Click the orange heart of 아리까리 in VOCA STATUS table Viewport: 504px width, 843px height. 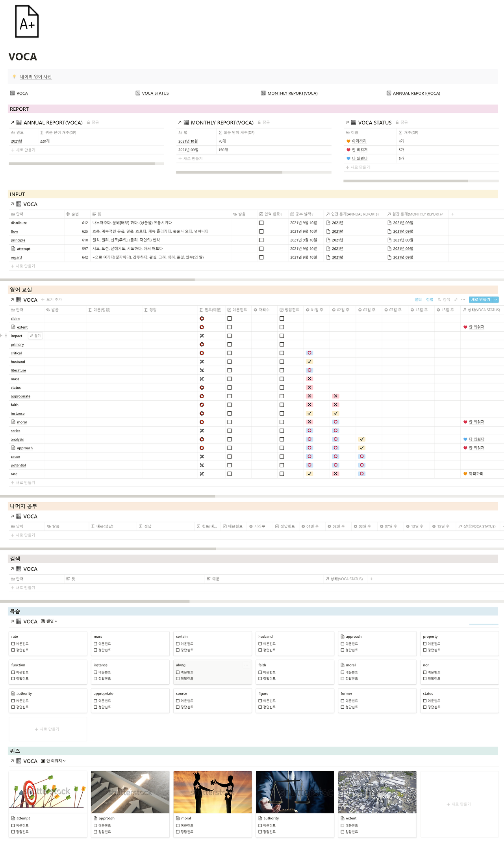(348, 141)
